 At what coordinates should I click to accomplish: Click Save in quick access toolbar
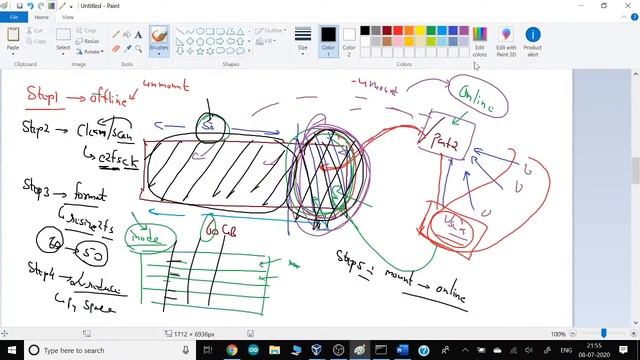[x=19, y=6]
